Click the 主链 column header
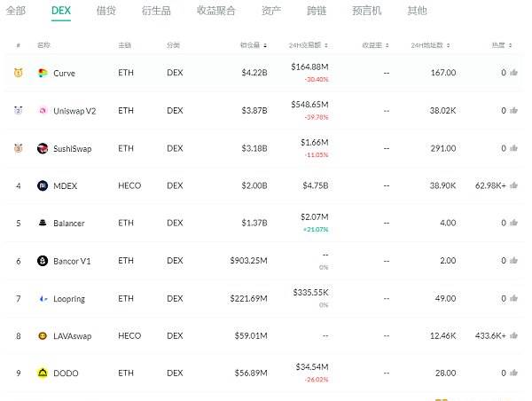The height and width of the screenshot is (401, 532). click(x=124, y=45)
